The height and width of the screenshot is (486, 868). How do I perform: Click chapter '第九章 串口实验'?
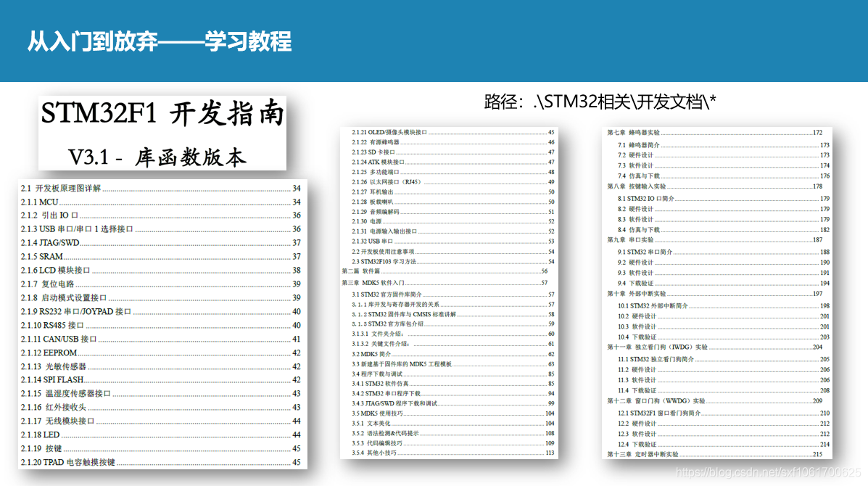[715, 240]
